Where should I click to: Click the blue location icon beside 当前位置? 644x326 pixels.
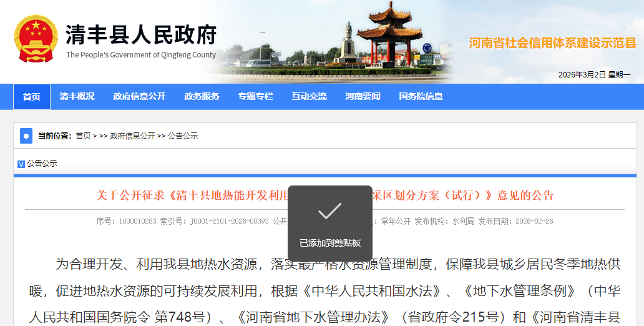click(26, 136)
